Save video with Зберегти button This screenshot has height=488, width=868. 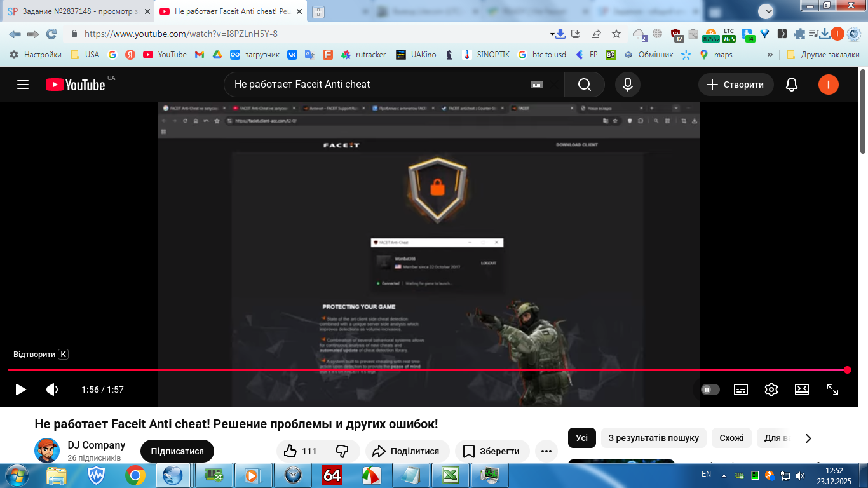coord(492,451)
